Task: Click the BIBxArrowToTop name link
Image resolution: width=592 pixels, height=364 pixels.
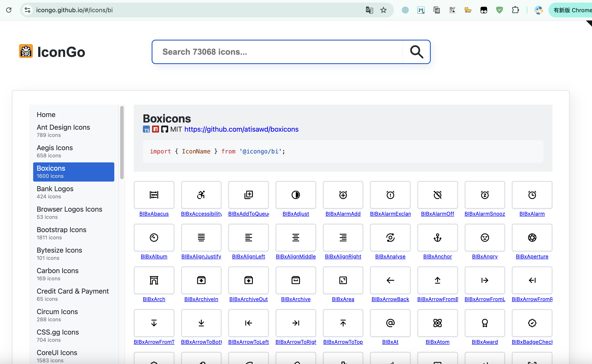Action: coord(343,342)
